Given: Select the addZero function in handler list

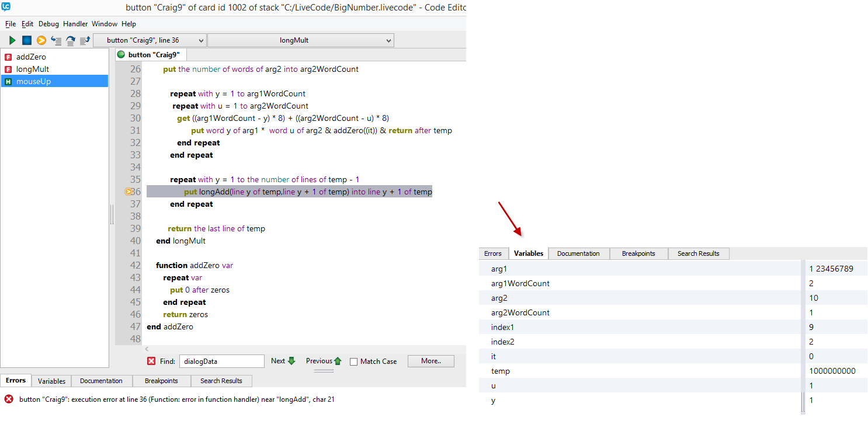Looking at the screenshot, I should [x=31, y=57].
